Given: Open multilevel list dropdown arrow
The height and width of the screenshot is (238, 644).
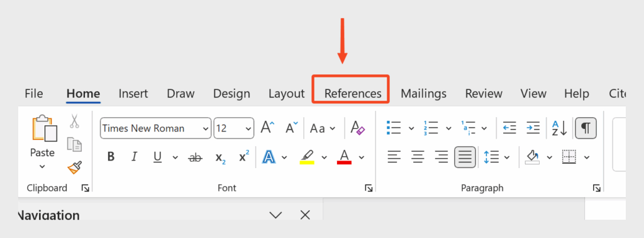Looking at the screenshot, I should [484, 128].
